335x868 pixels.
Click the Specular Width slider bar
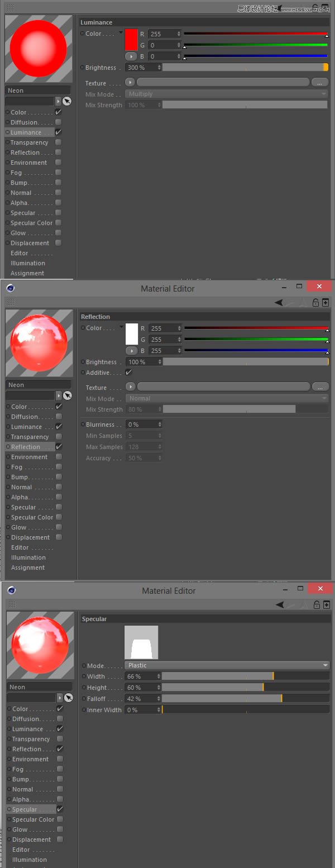pyautogui.click(x=246, y=676)
